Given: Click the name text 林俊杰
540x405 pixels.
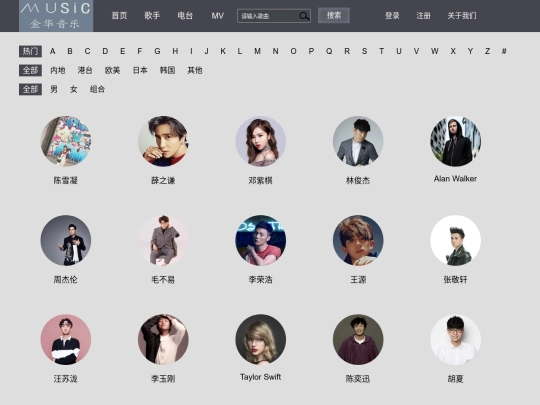Looking at the screenshot, I should pyautogui.click(x=358, y=180).
